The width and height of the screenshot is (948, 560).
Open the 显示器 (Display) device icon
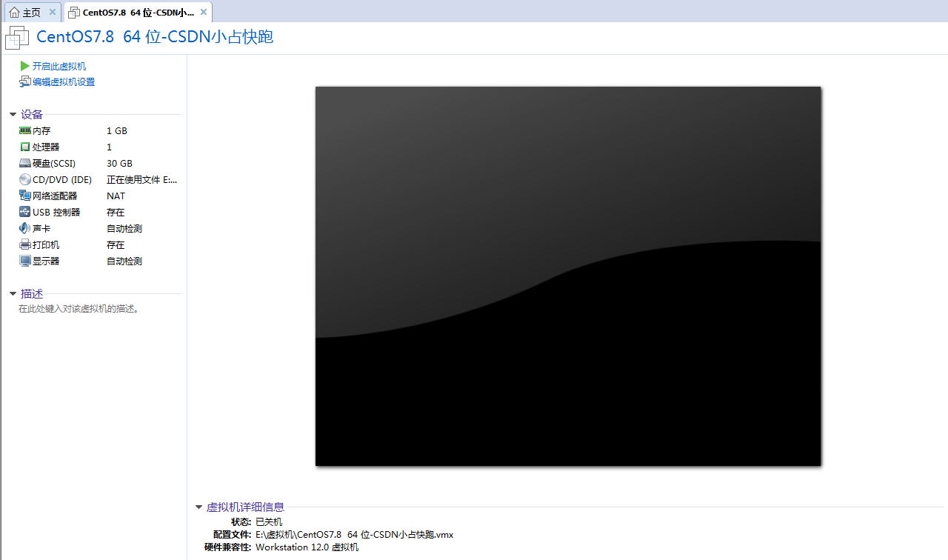click(x=24, y=261)
